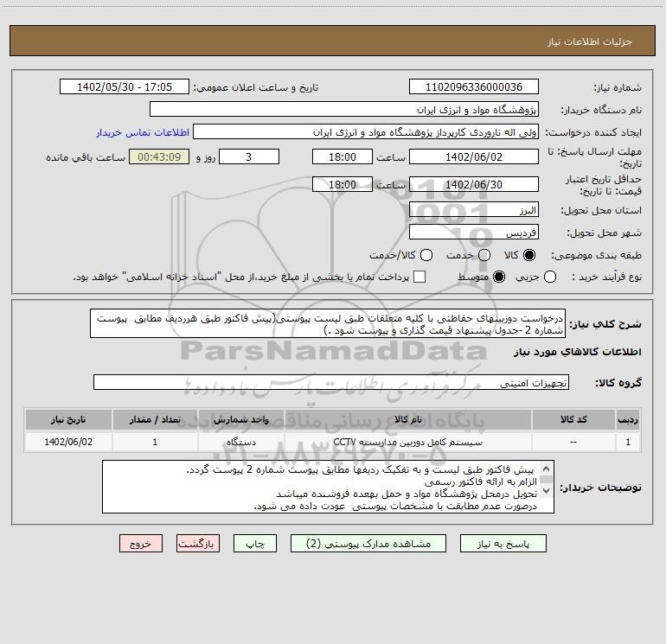Viewport: 666px width, 644px height.
Task: Click the remaining time 00:43:09 field
Action: [x=159, y=156]
